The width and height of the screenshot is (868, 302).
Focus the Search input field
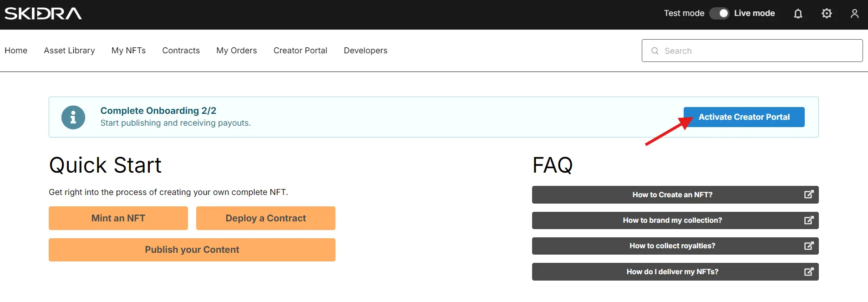[x=752, y=51]
